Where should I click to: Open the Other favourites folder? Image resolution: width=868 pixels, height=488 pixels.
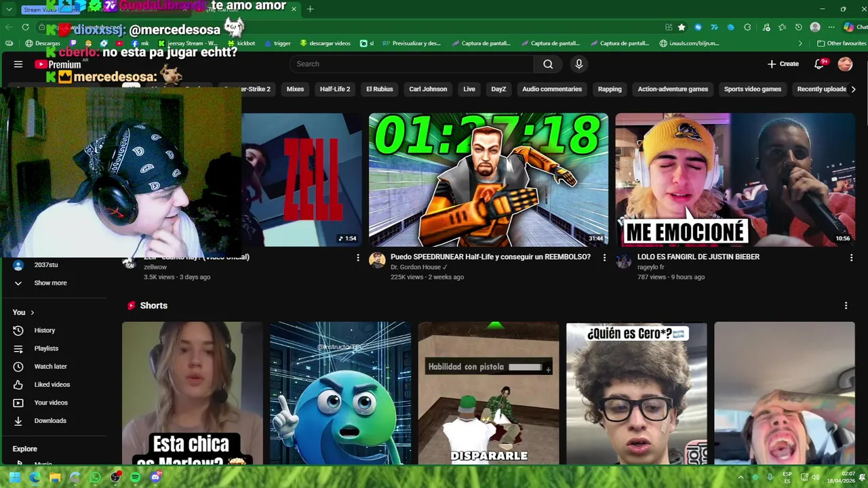click(842, 43)
